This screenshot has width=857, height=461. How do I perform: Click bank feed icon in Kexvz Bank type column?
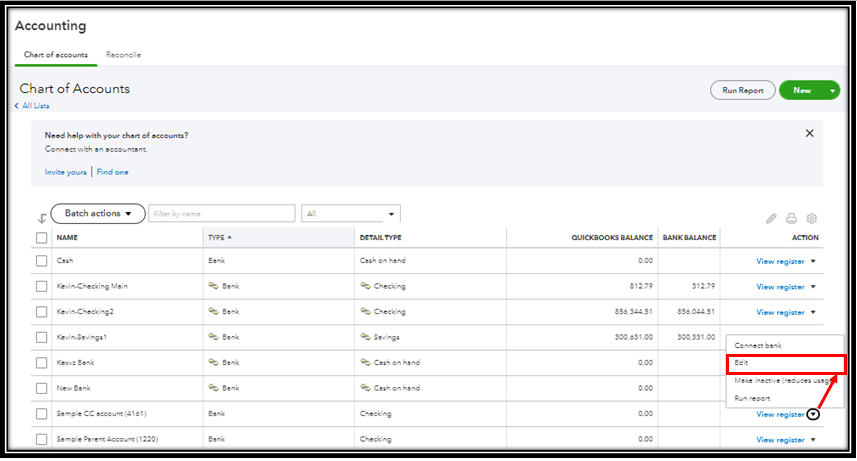coord(214,362)
